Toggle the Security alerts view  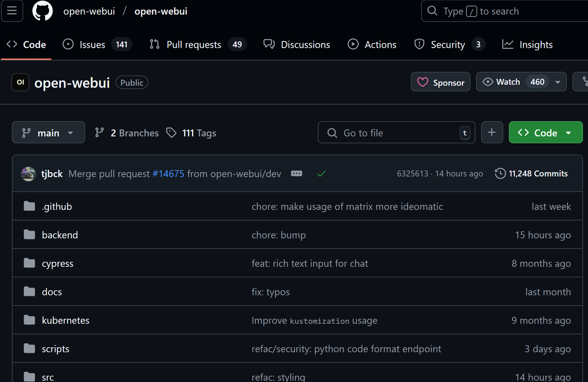448,44
